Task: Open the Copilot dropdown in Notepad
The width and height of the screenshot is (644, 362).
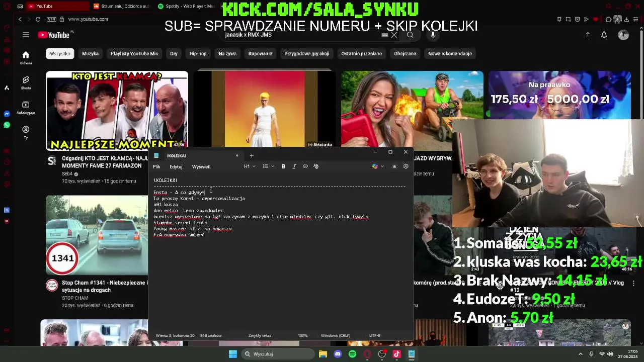Action: [x=378, y=166]
